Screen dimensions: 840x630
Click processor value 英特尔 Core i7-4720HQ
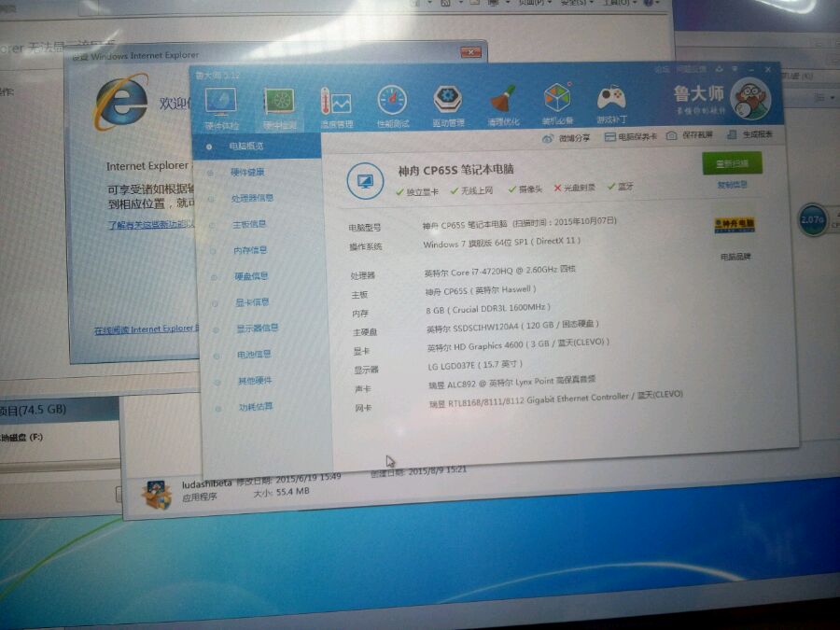(500, 271)
